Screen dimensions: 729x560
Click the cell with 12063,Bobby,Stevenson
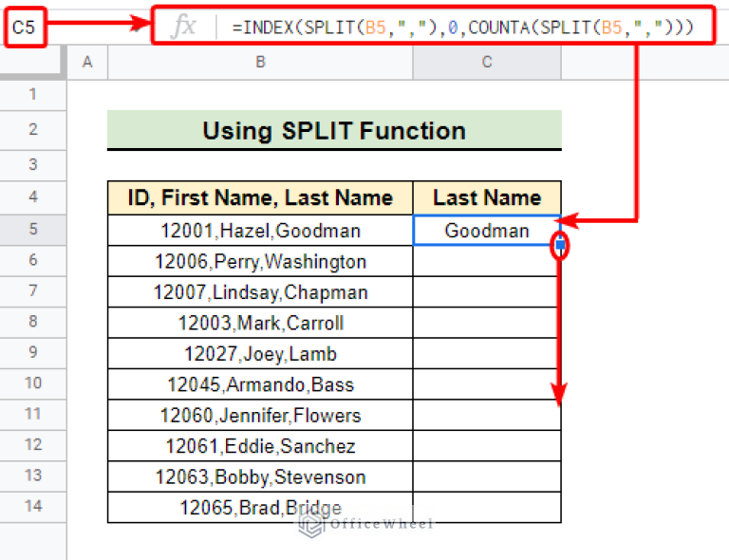(x=259, y=476)
